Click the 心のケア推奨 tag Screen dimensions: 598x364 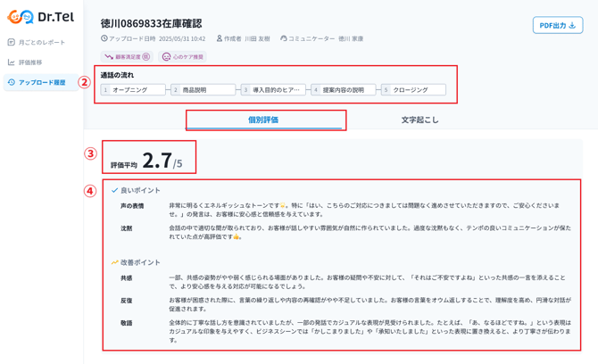click(x=182, y=57)
